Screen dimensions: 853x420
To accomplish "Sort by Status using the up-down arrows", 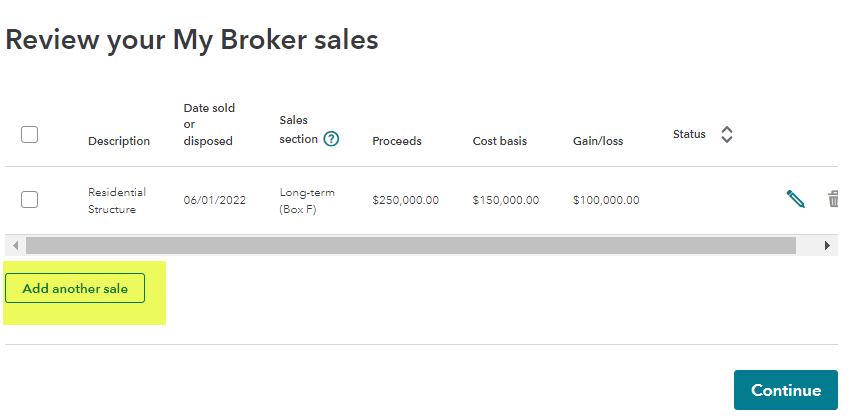I will (x=727, y=134).
